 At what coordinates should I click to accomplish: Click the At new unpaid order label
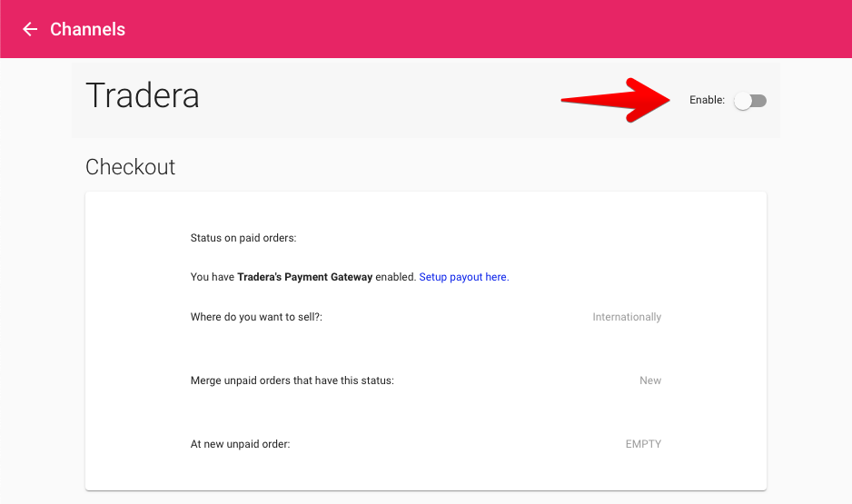tap(240, 444)
